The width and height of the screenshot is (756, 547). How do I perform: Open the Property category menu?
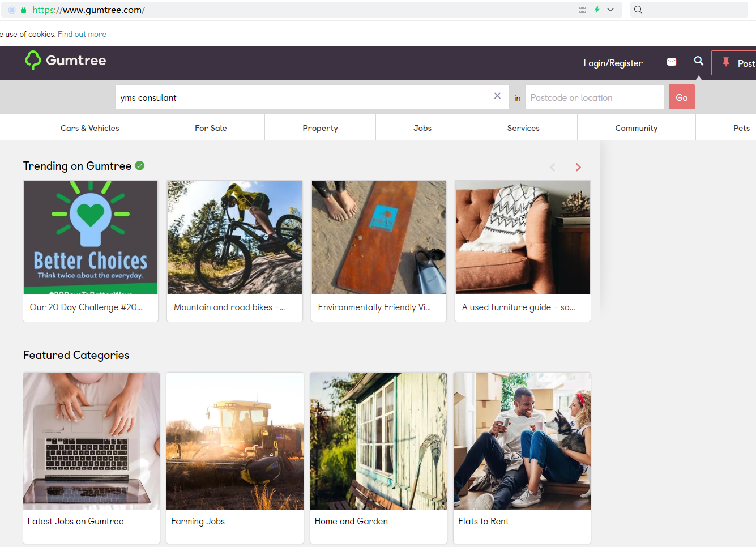(320, 128)
